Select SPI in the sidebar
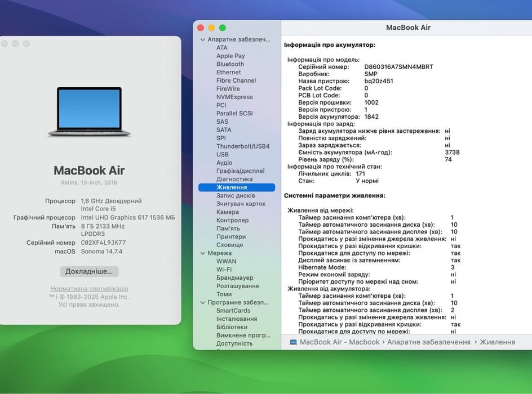This screenshot has height=394, width=532. point(221,138)
